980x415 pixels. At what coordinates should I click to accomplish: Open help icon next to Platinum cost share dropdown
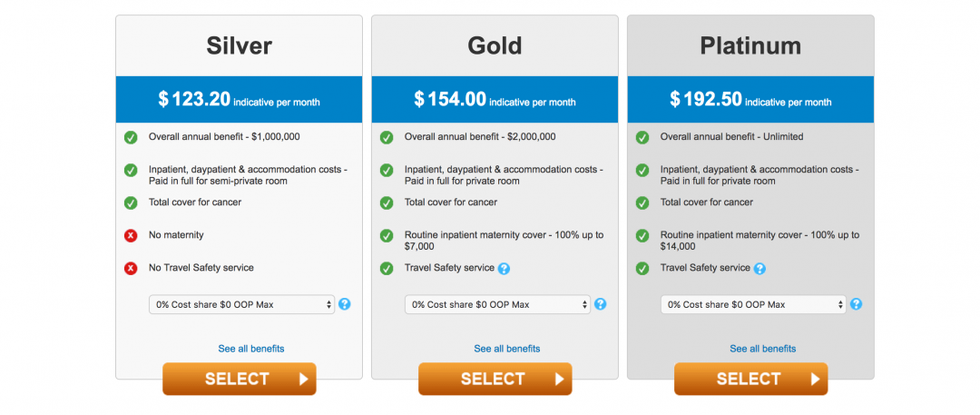[x=857, y=304]
